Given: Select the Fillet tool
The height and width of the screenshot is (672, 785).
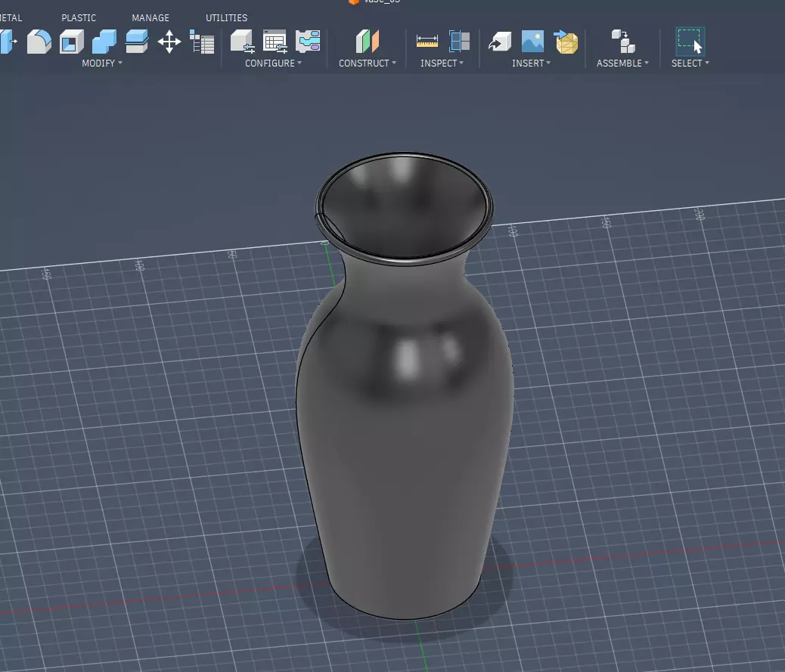Looking at the screenshot, I should point(39,42).
